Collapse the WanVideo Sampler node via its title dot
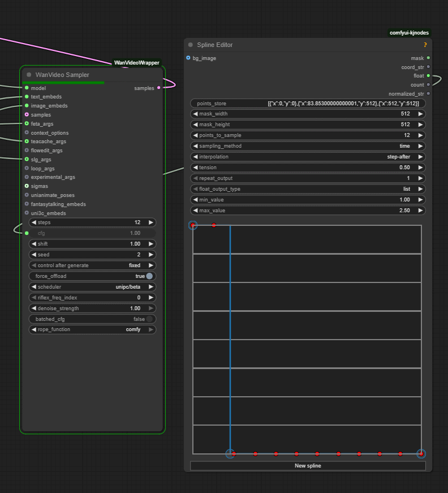Screen dimensions: 448x493 [29, 75]
